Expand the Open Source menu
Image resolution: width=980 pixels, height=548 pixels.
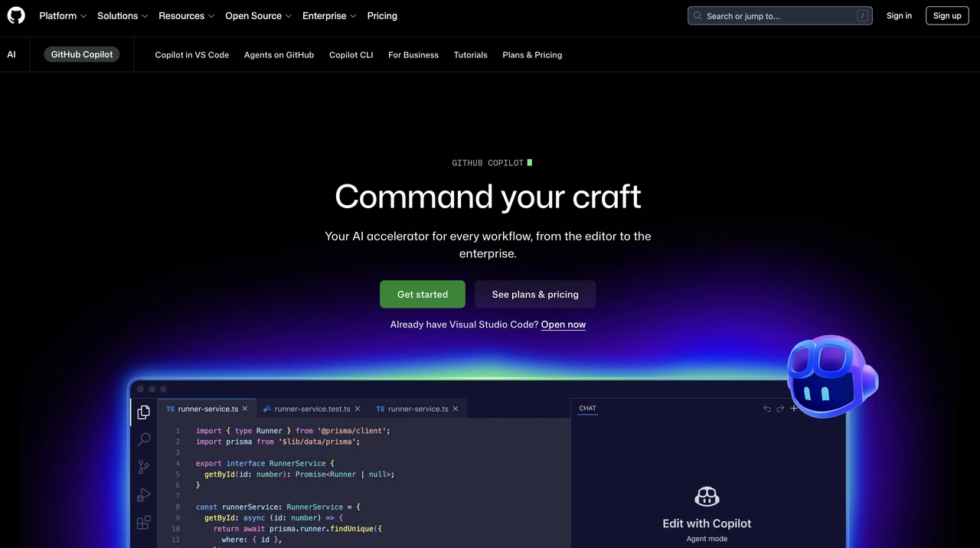click(x=259, y=15)
